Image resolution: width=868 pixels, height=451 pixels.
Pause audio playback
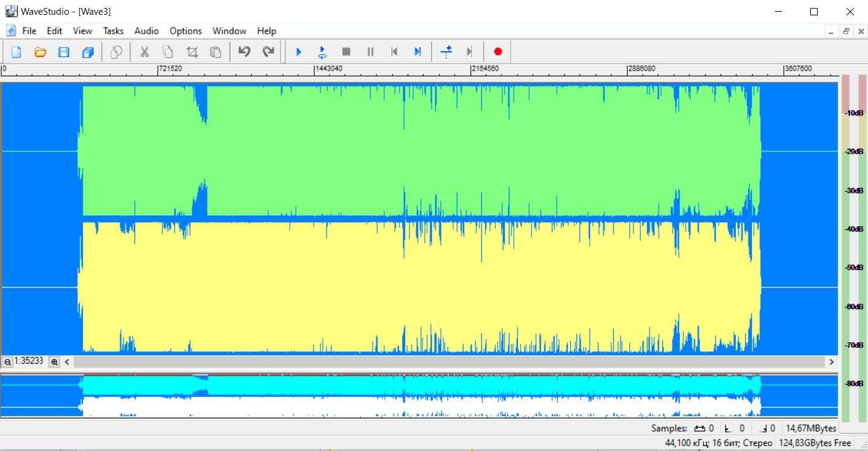coord(370,52)
